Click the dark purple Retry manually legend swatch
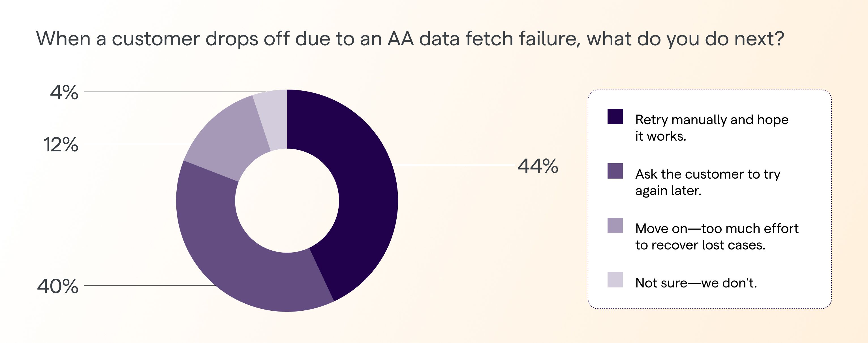Screen dimensions: 868x343 pyautogui.click(x=615, y=117)
